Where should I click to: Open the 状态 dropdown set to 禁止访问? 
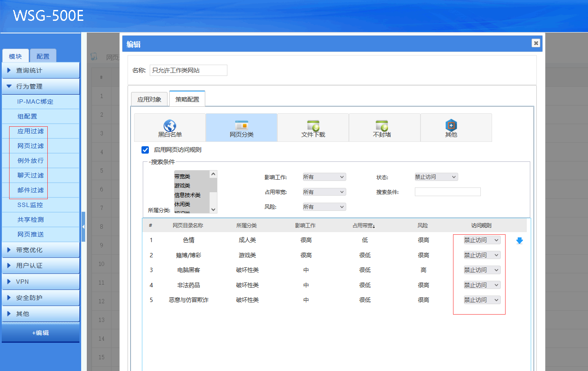point(436,177)
